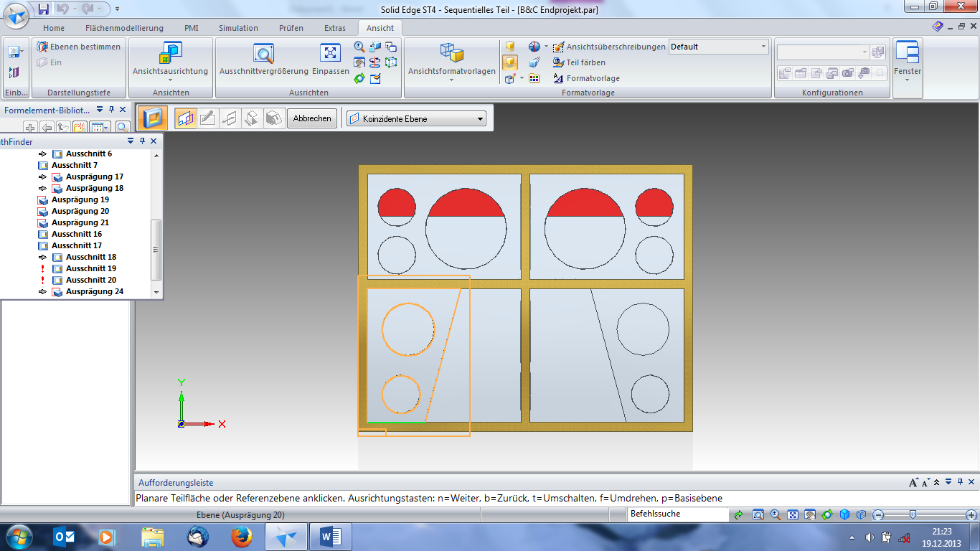The image size is (980, 551).
Task: Expand the Ansichtsüberschreibungen Default dropdown
Action: coord(763,47)
